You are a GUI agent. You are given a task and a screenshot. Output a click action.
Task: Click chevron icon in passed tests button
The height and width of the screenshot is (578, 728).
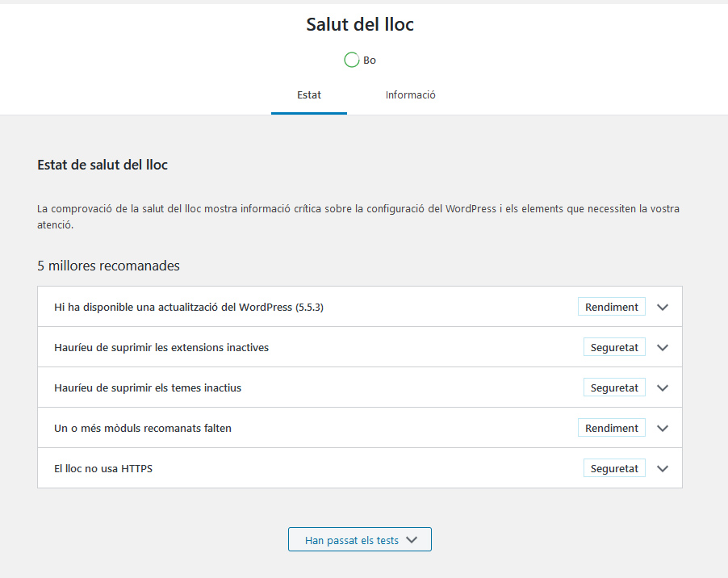[x=412, y=540]
